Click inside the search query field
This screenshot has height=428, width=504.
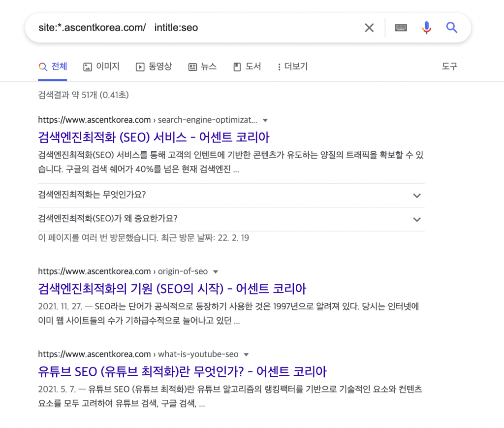pos(193,28)
